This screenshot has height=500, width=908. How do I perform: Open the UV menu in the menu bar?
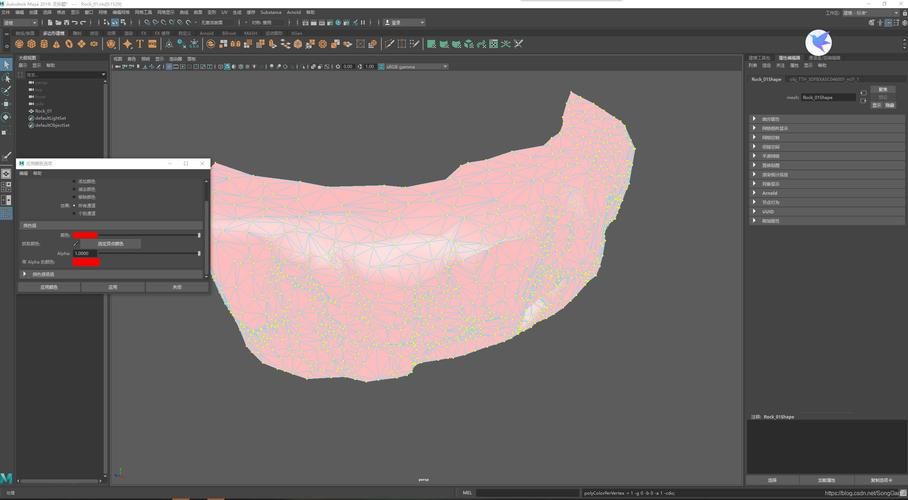click(224, 12)
